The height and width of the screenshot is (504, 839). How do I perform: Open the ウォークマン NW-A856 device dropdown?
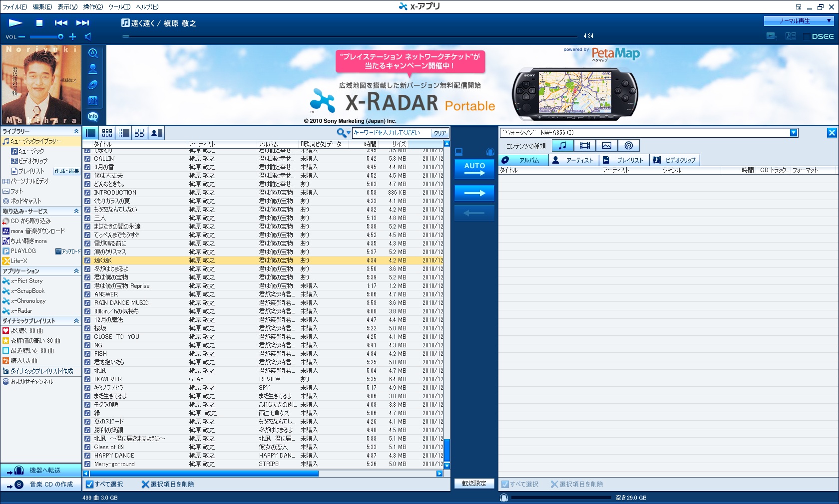794,133
